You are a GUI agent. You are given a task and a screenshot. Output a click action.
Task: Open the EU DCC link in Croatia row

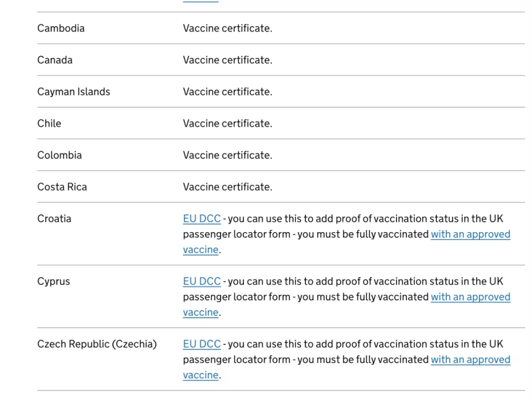201,219
